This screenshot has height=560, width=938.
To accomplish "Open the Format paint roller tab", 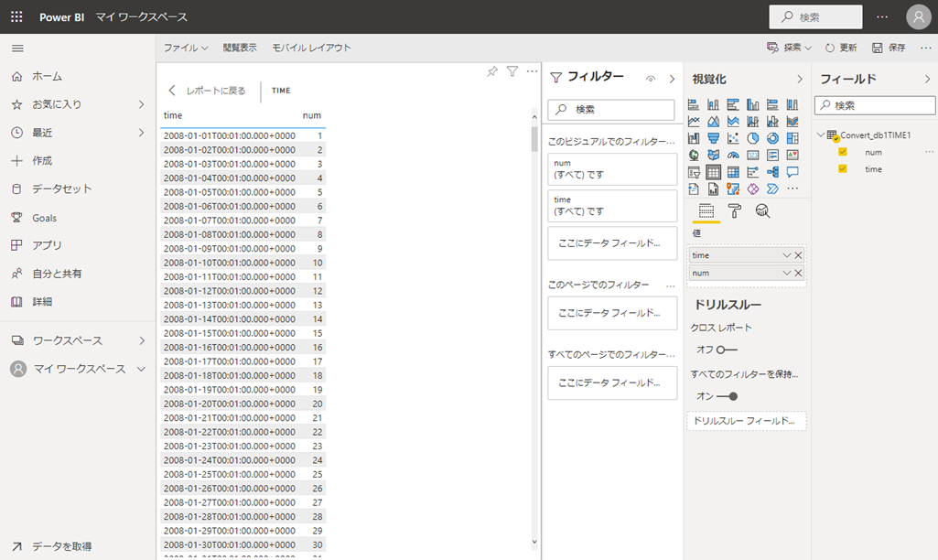I will (x=734, y=211).
